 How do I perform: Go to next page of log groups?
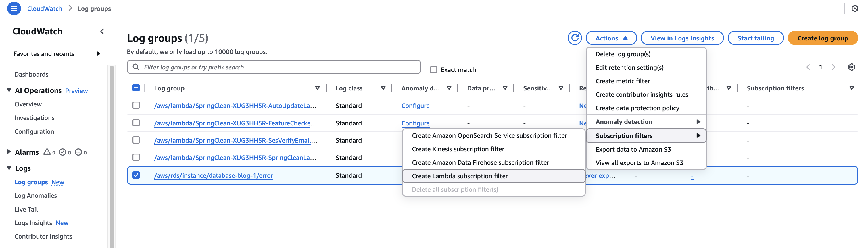pyautogui.click(x=833, y=67)
